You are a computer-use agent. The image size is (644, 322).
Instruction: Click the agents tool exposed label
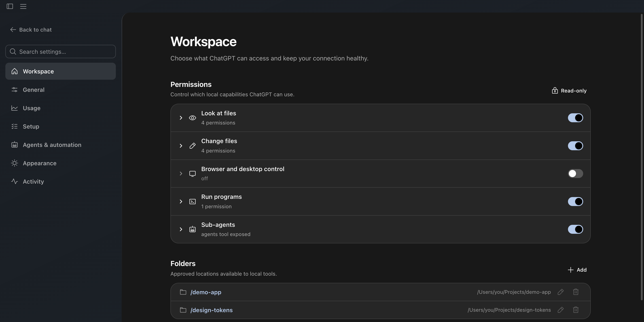coord(226,234)
